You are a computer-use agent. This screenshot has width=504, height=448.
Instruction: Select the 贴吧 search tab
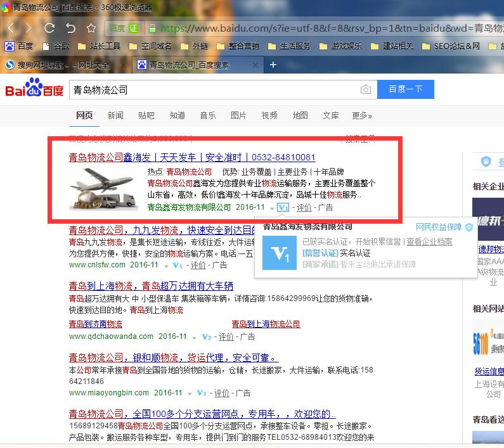[146, 116]
